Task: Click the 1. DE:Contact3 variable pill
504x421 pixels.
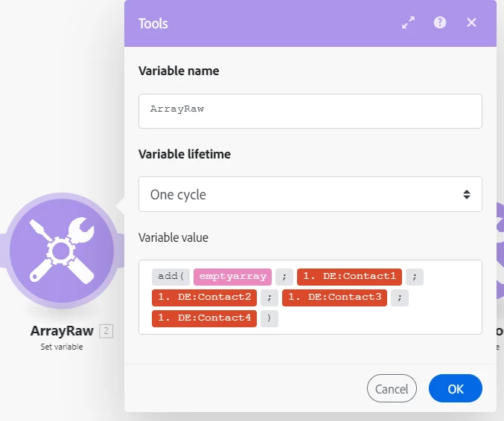Action: click(334, 298)
